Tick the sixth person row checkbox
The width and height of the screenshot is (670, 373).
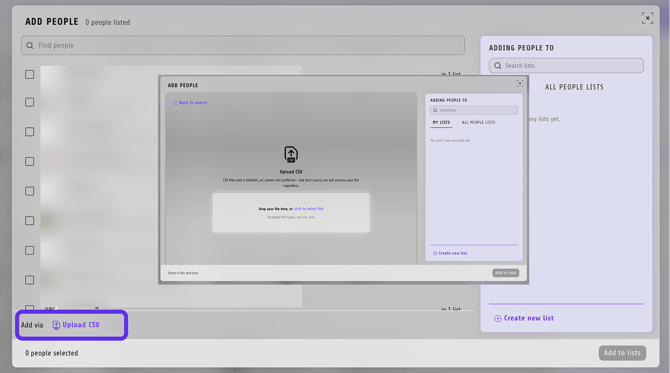pyautogui.click(x=29, y=220)
